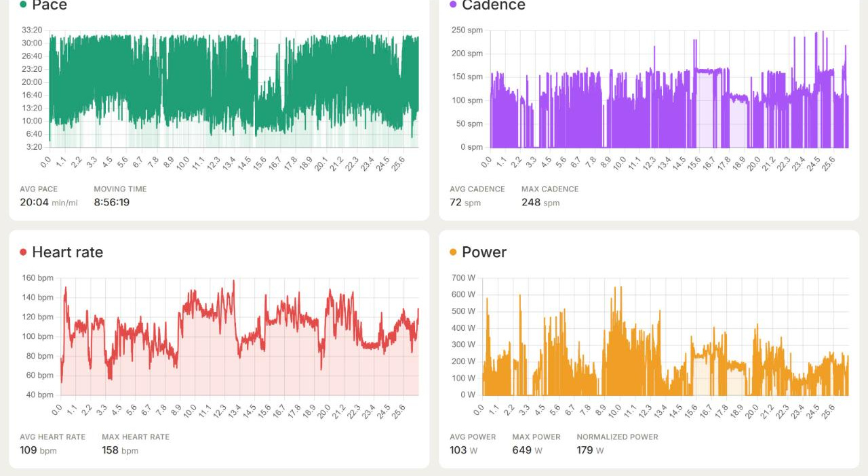868x476 pixels.
Task: Click the 33:20 pace axis label
Action: (x=32, y=30)
